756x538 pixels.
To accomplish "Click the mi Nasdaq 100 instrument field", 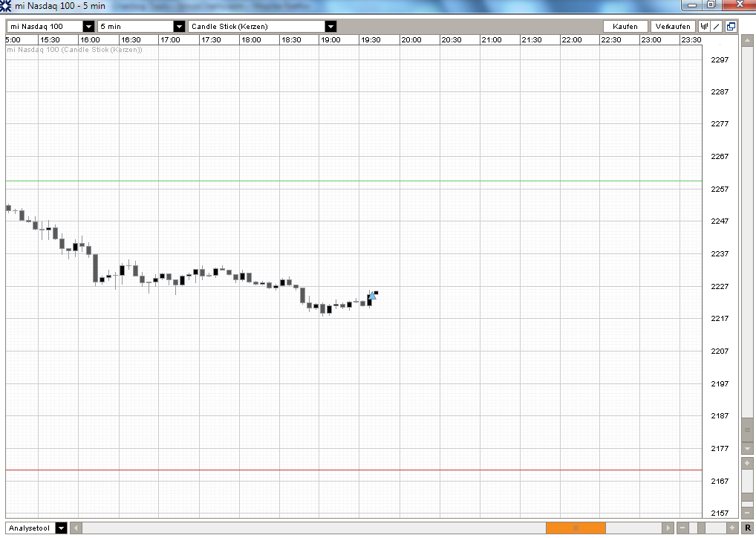I will 45,27.
